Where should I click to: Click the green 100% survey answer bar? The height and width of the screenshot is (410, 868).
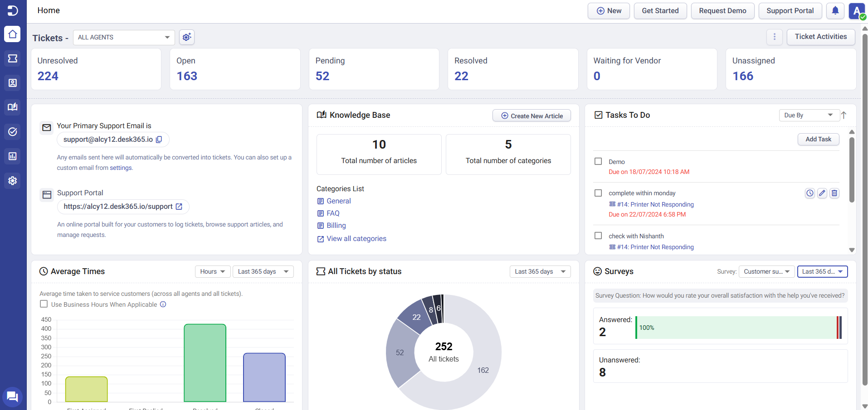(x=736, y=328)
